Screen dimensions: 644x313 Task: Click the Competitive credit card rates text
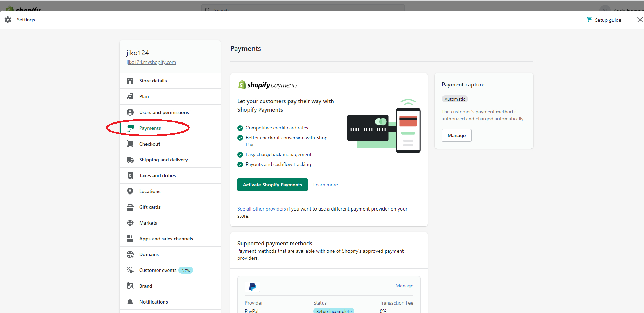click(277, 128)
